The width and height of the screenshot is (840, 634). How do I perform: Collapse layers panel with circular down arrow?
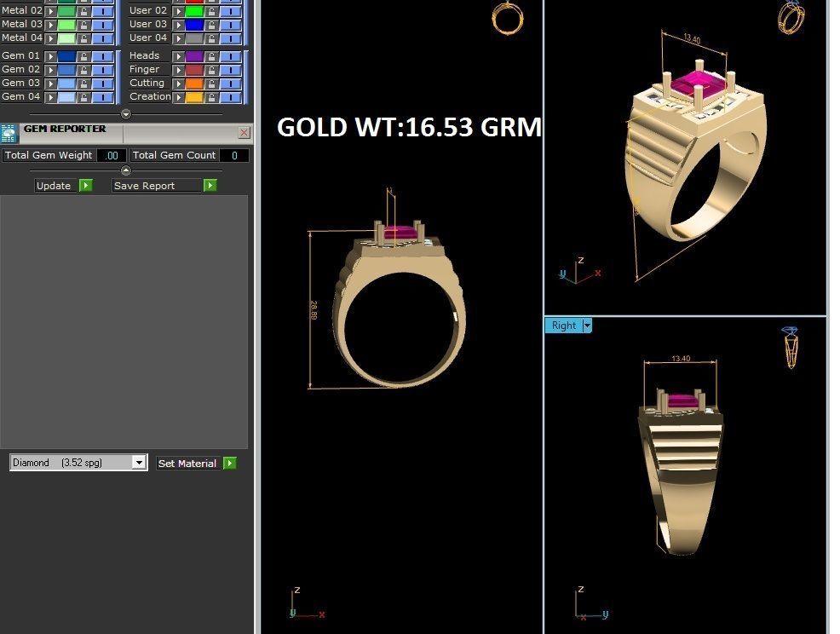(126, 114)
